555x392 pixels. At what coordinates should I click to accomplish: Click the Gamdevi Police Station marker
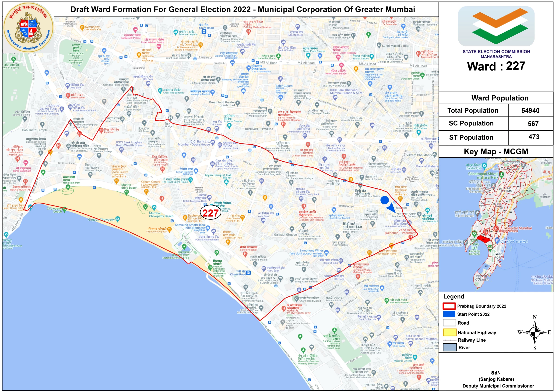123,89
